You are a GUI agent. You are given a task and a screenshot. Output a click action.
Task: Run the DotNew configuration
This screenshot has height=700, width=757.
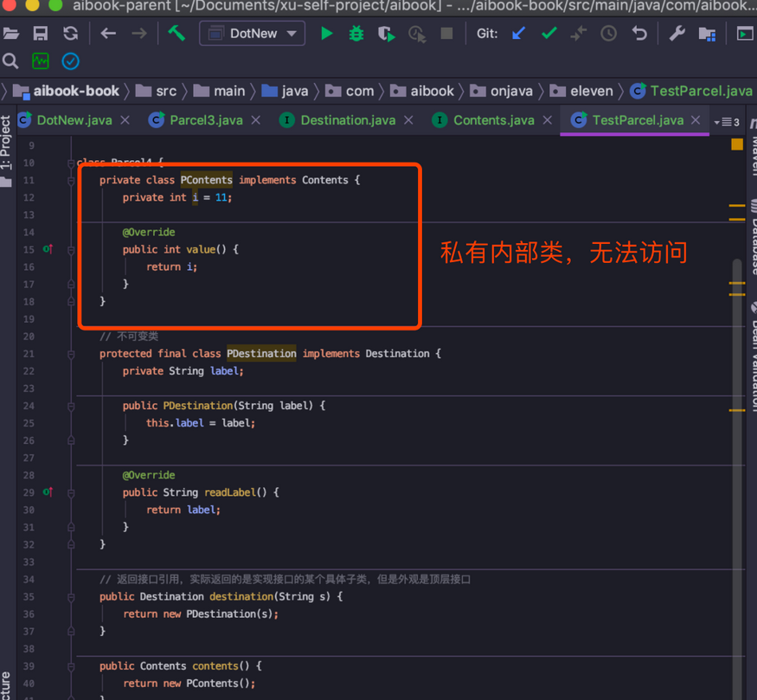326,34
